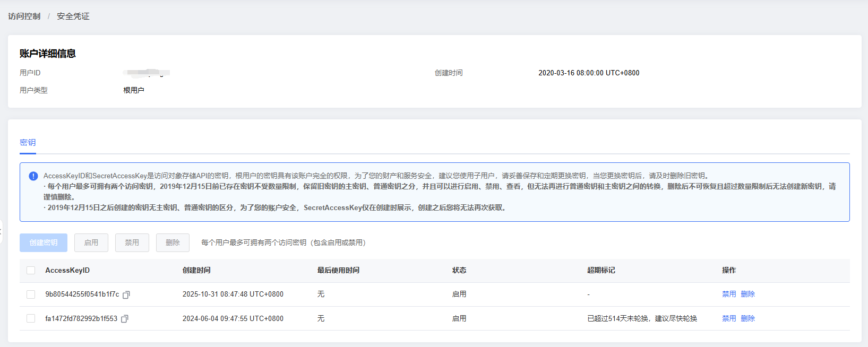Click the 创建时间 column header in table
Image resolution: width=868 pixels, height=347 pixels.
point(196,270)
